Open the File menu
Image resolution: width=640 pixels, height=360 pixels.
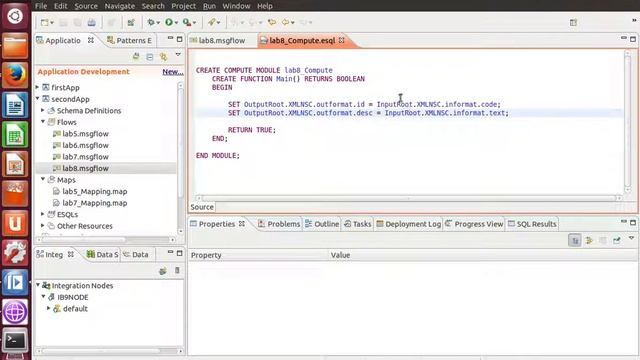point(41,6)
